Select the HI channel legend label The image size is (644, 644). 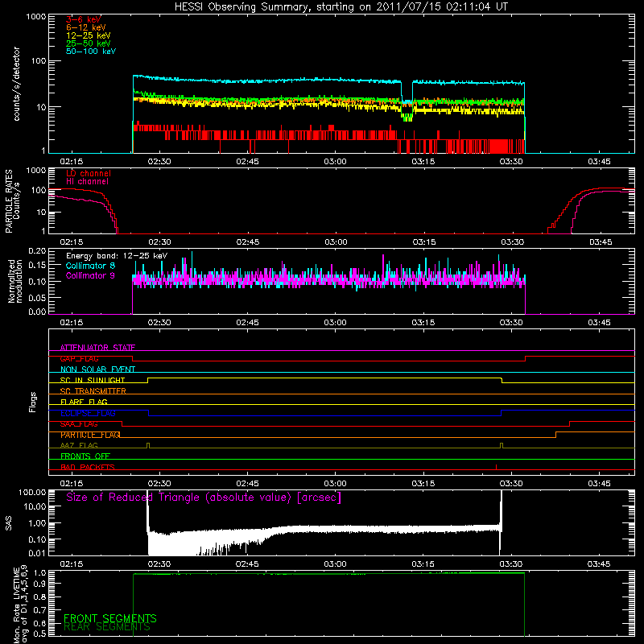pos(88,182)
